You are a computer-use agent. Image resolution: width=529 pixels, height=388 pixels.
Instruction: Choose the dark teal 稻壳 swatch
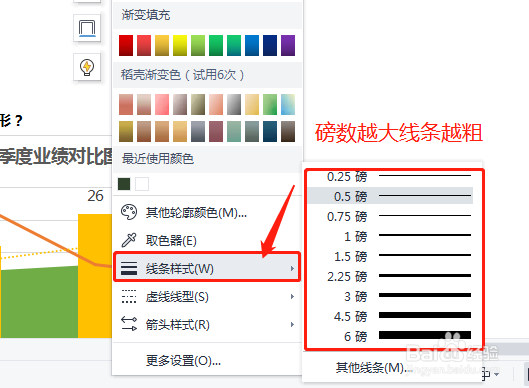(270, 132)
